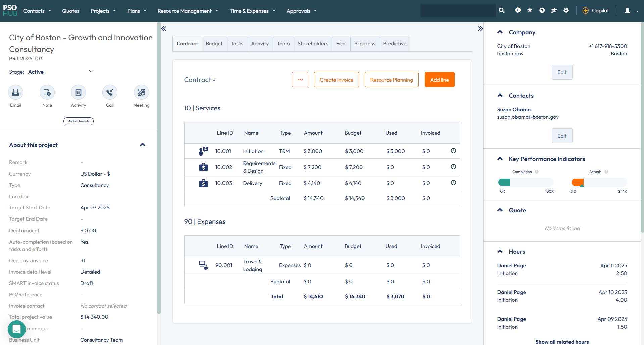Image resolution: width=644 pixels, height=345 pixels.
Task: Open the settings gear in top bar
Action: coord(566,11)
